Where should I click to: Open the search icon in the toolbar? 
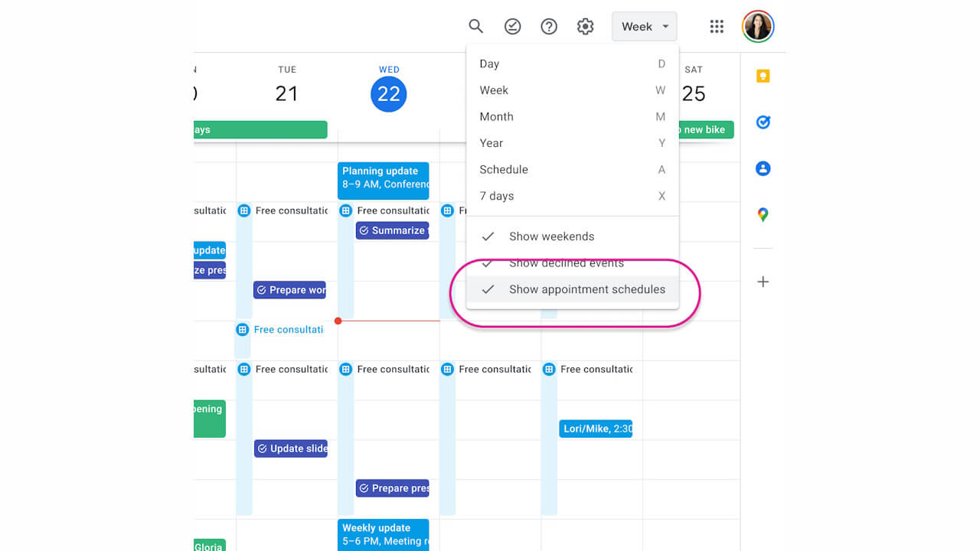point(475,25)
